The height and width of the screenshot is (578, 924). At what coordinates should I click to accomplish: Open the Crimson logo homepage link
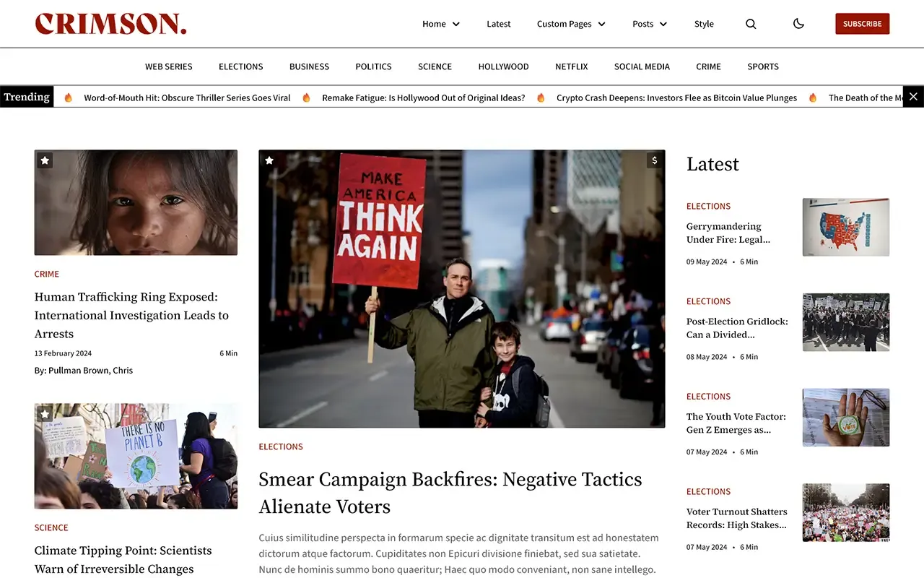(x=111, y=24)
